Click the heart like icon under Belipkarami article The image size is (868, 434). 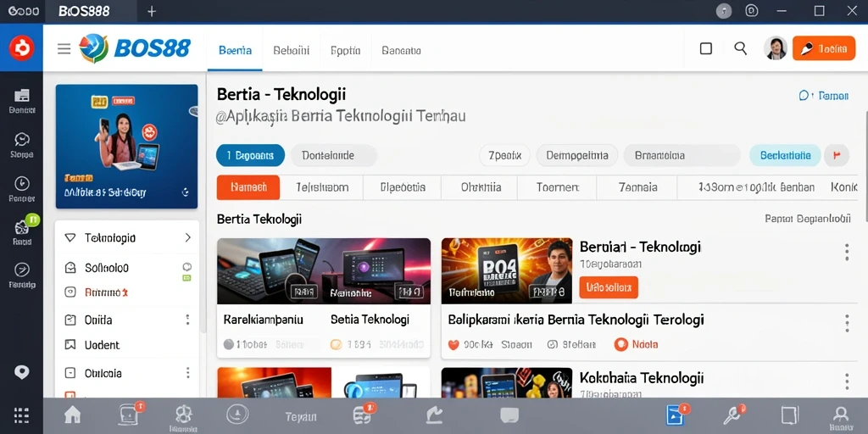(x=453, y=344)
